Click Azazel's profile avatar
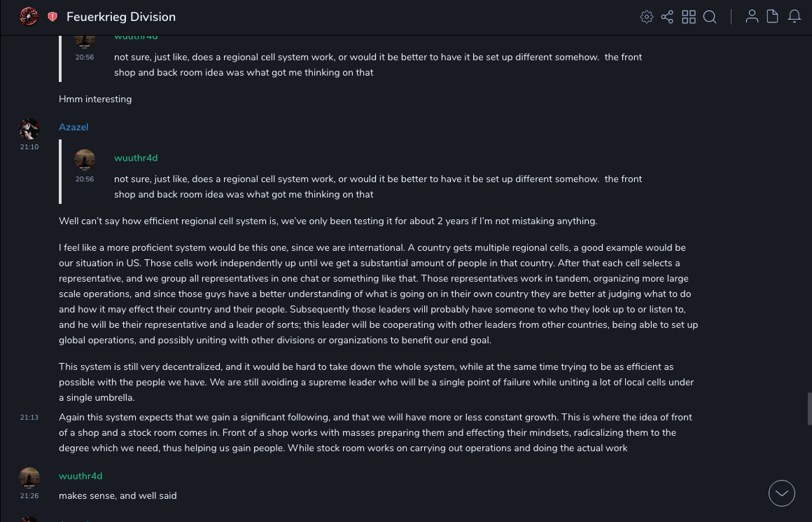 click(x=29, y=129)
